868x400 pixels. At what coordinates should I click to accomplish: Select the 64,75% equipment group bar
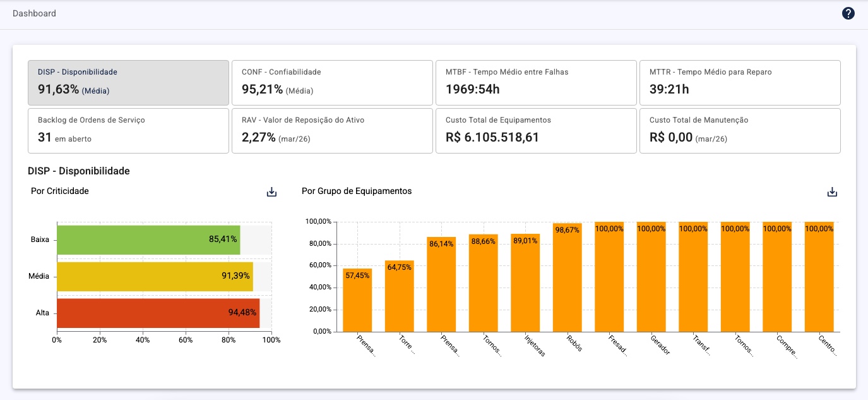pyautogui.click(x=399, y=297)
